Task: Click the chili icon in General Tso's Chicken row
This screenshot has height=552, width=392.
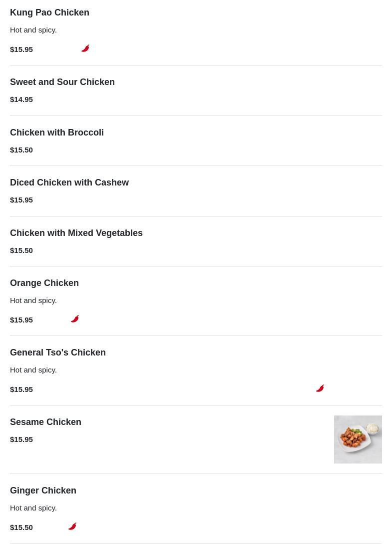Action: (x=320, y=388)
